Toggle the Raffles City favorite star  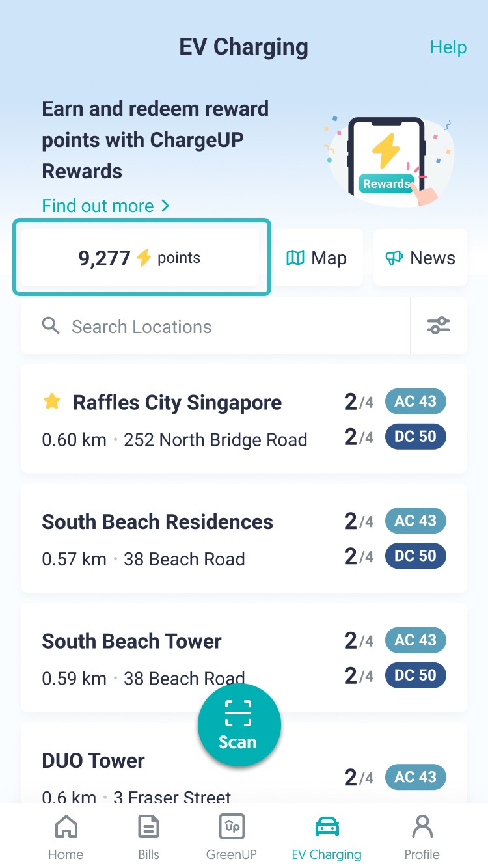click(52, 402)
